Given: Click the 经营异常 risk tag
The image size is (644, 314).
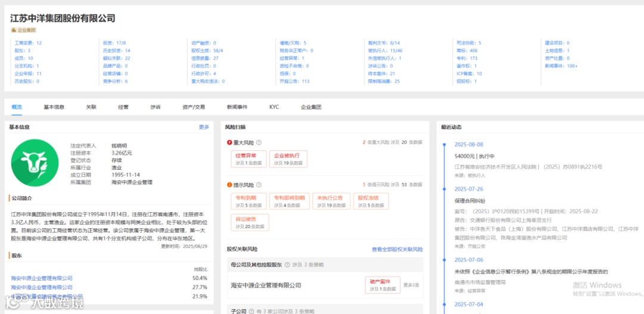Looking at the screenshot, I should [x=249, y=159].
